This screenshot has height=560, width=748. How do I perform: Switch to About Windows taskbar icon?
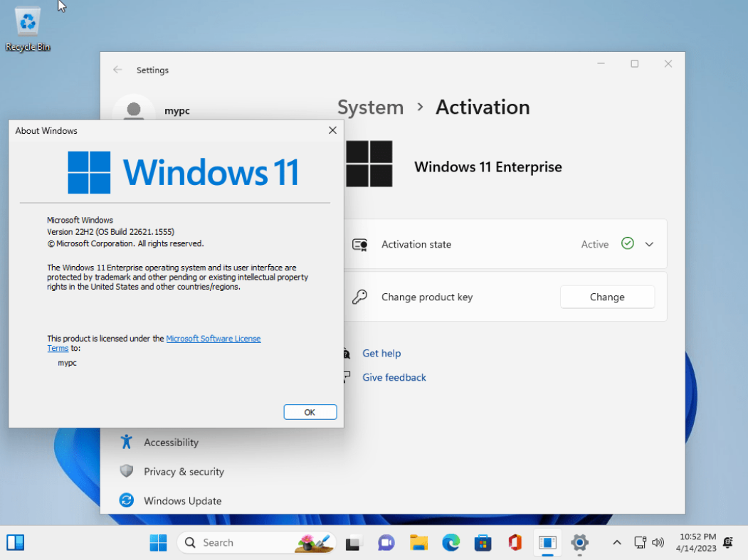click(547, 543)
